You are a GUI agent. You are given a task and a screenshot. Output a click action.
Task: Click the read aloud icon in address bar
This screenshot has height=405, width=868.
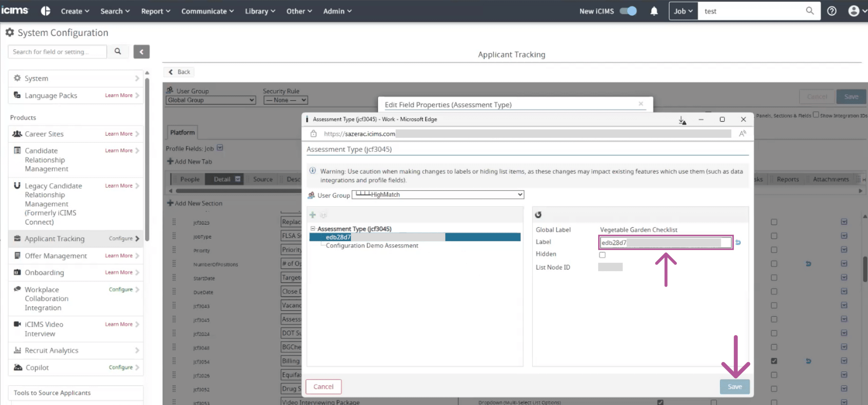point(743,133)
